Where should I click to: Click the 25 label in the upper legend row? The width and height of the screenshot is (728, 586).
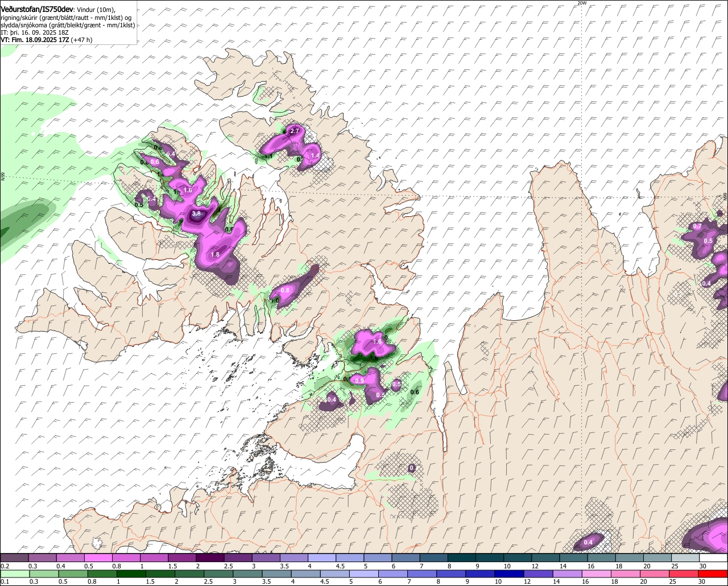(x=675, y=566)
